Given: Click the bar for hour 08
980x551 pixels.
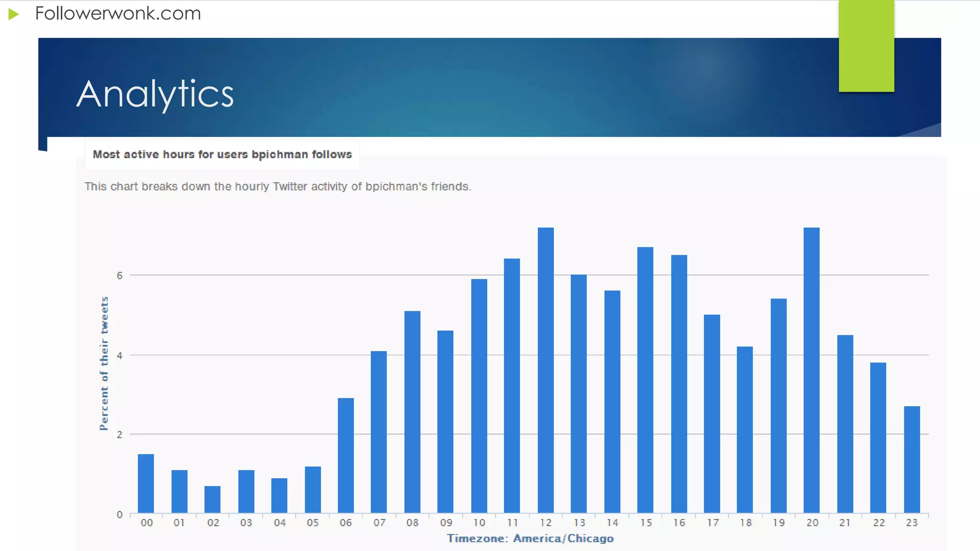Looking at the screenshot, I should (412, 411).
